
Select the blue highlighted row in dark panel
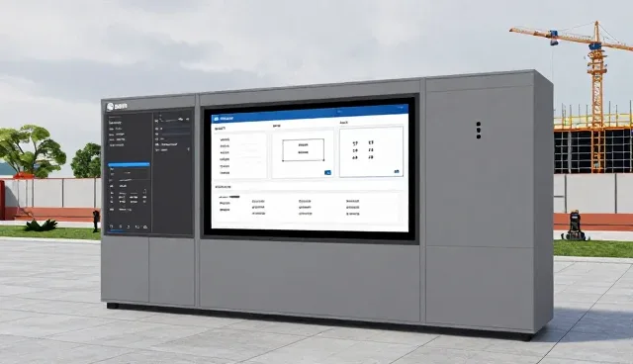tap(129, 164)
